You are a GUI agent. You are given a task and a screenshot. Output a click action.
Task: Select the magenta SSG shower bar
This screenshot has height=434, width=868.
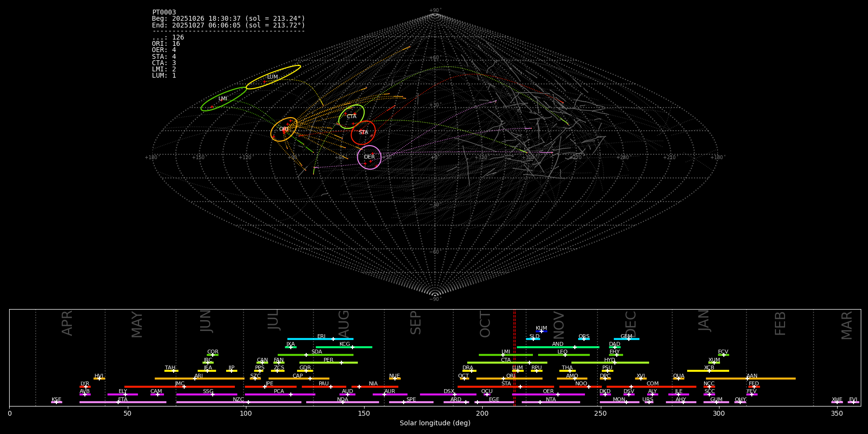pos(206,394)
